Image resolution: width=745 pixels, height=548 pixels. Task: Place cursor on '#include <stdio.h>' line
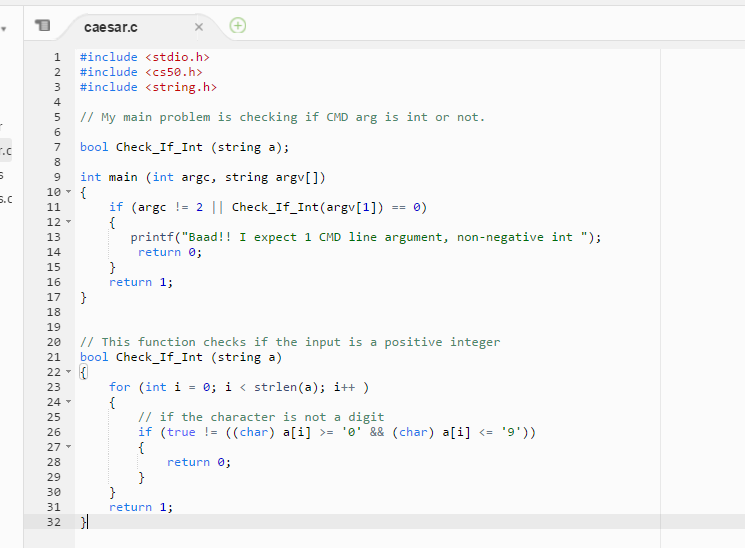click(x=145, y=57)
